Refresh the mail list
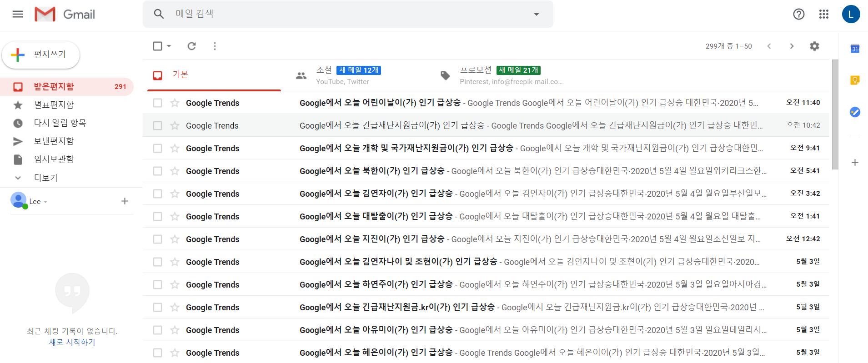The width and height of the screenshot is (868, 363). click(192, 46)
